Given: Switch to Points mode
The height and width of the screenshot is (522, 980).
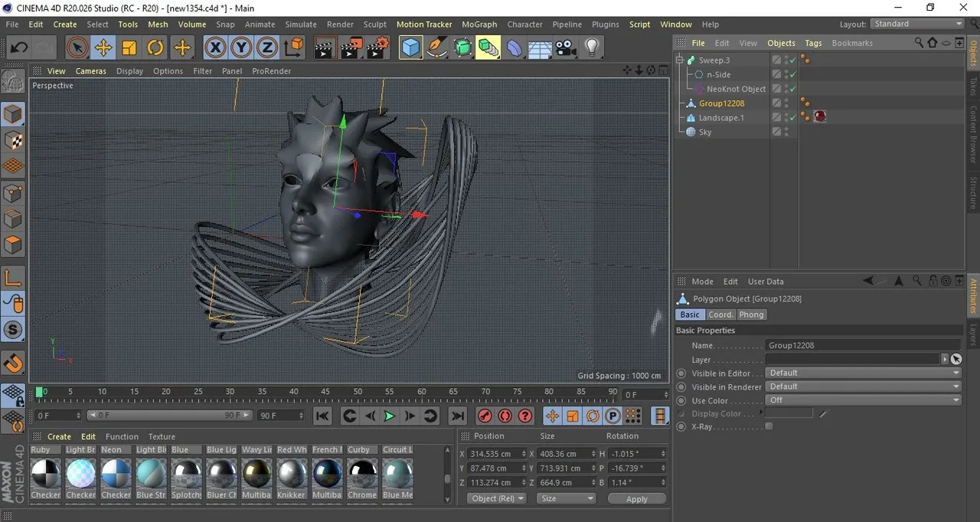Looking at the screenshot, I should click(x=13, y=193).
